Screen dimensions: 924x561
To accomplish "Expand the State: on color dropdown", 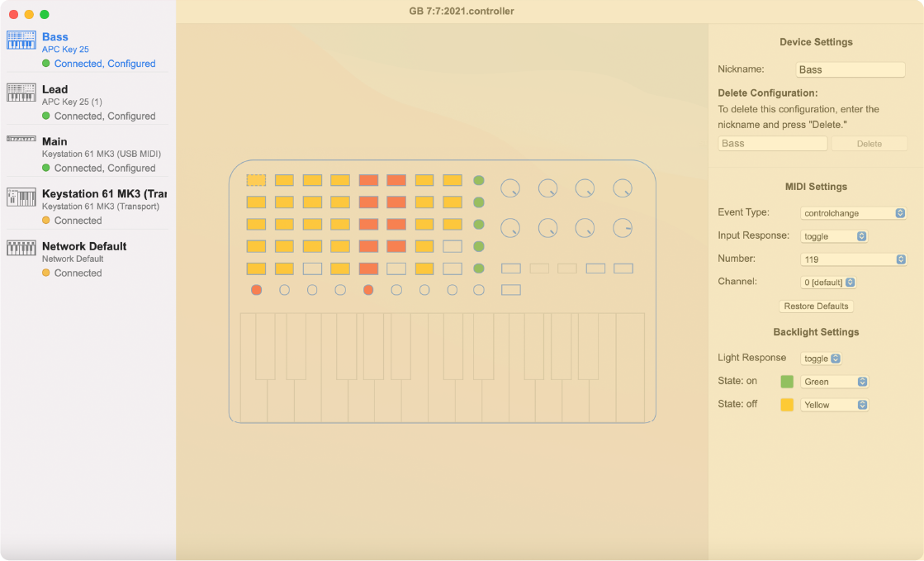I will [x=834, y=382].
